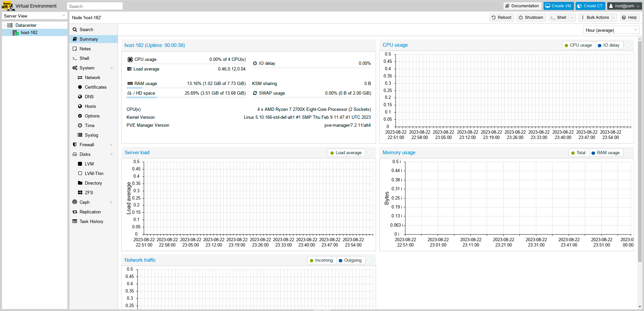Image resolution: width=644 pixels, height=311 pixels.
Task: Click the top Search input field
Action: 95,6
